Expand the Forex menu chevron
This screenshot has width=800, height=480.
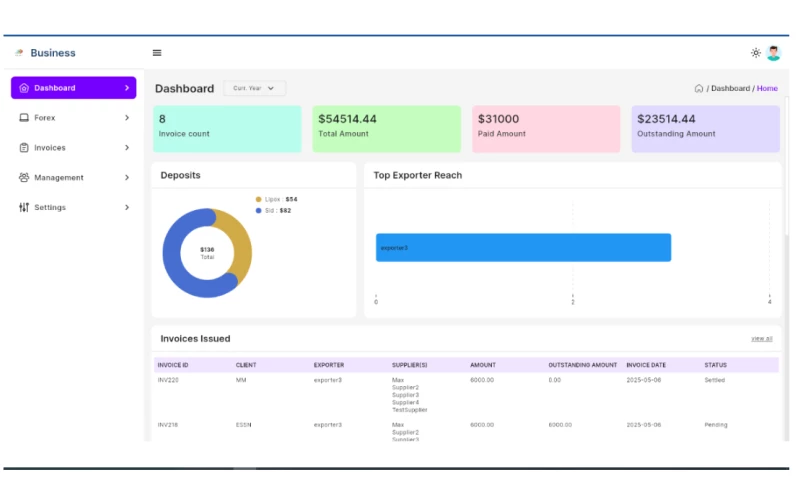pyautogui.click(x=127, y=118)
